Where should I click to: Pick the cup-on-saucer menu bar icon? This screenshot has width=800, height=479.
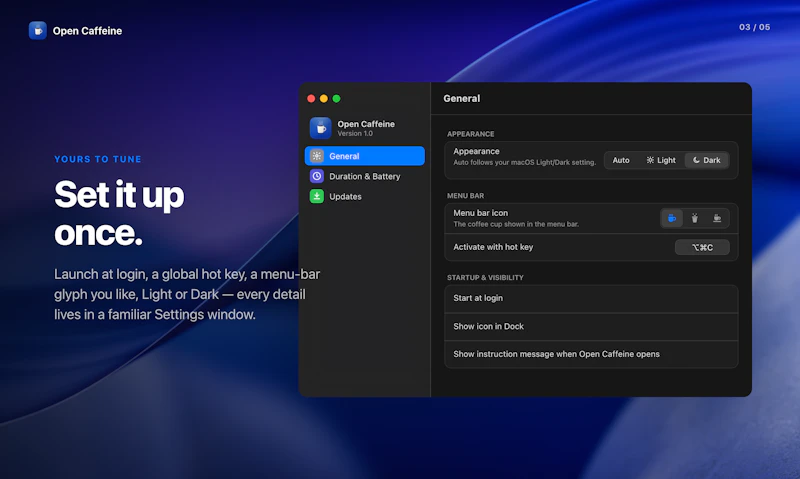pos(717,218)
